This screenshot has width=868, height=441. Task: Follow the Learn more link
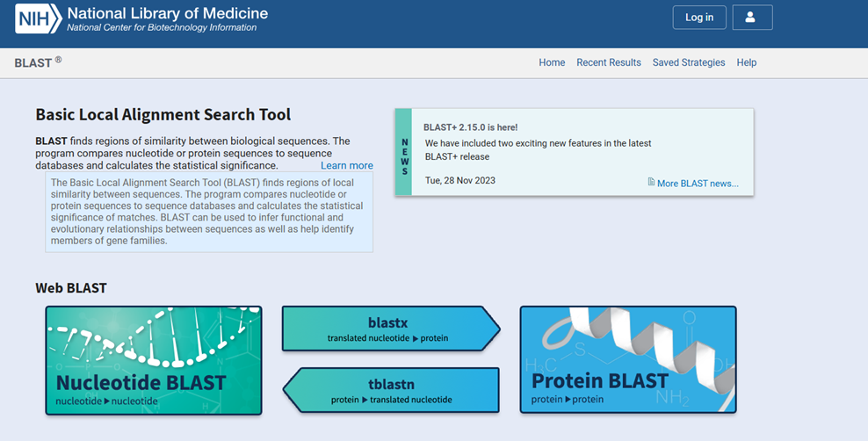click(x=346, y=165)
